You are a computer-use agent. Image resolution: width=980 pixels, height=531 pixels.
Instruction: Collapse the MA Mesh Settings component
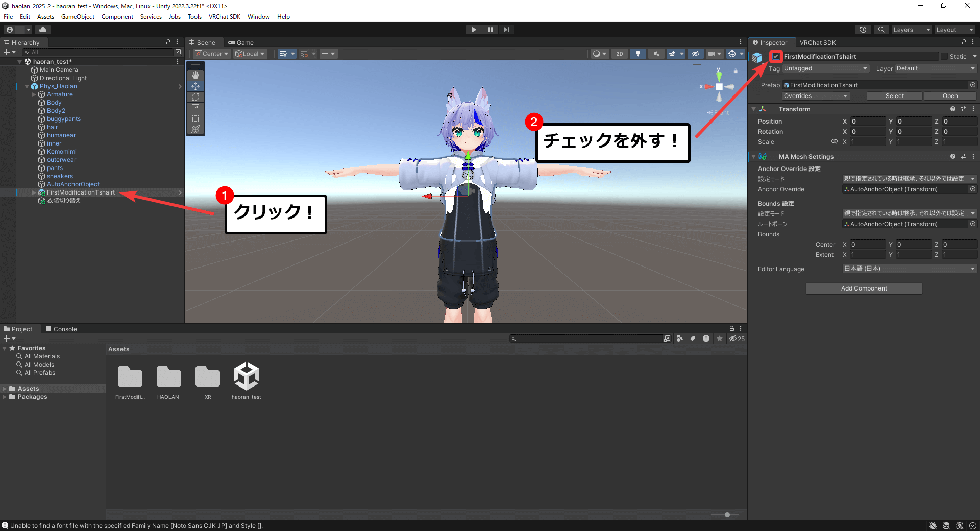[x=753, y=157]
